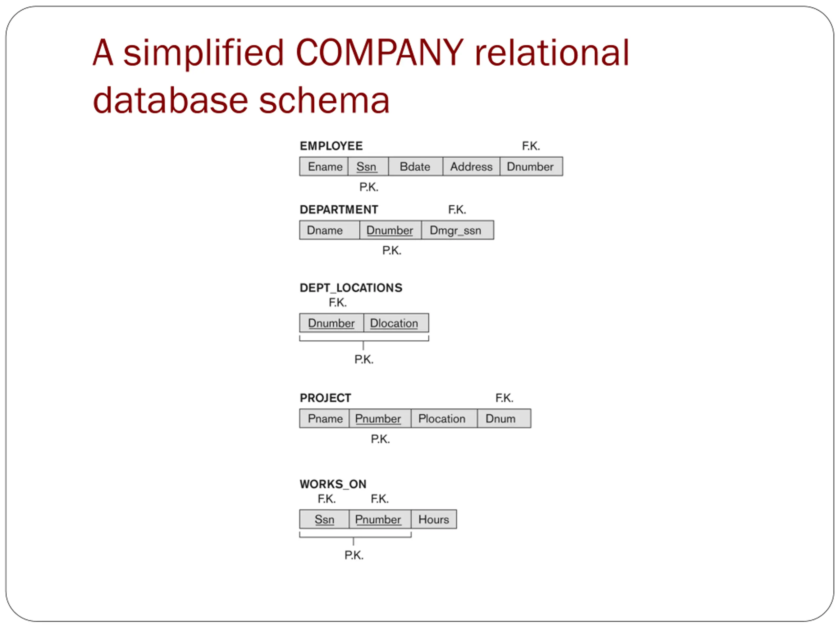Click the Hours attribute in WORKS_ON

434,520
